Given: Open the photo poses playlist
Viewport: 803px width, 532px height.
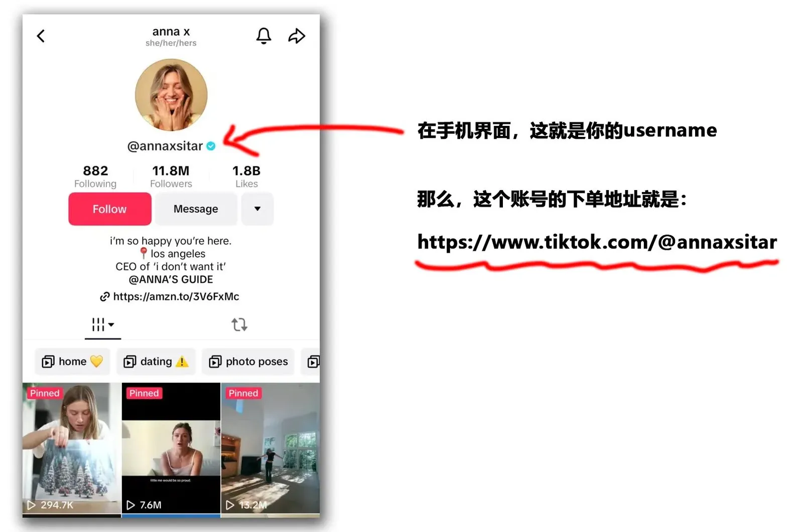Looking at the screenshot, I should [248, 362].
